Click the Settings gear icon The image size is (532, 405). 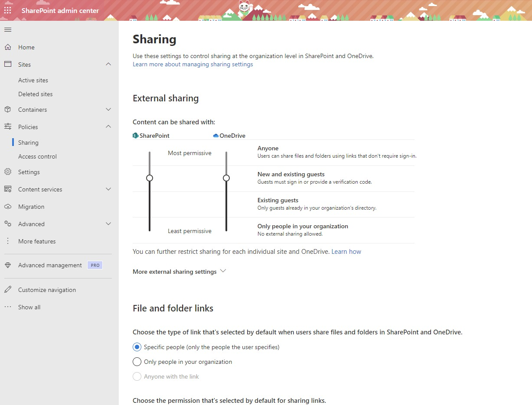coord(8,172)
